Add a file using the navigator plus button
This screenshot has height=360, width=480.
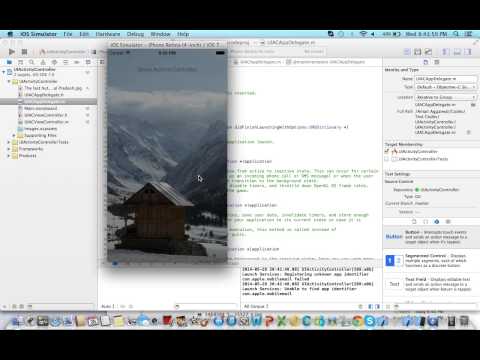click(x=5, y=306)
